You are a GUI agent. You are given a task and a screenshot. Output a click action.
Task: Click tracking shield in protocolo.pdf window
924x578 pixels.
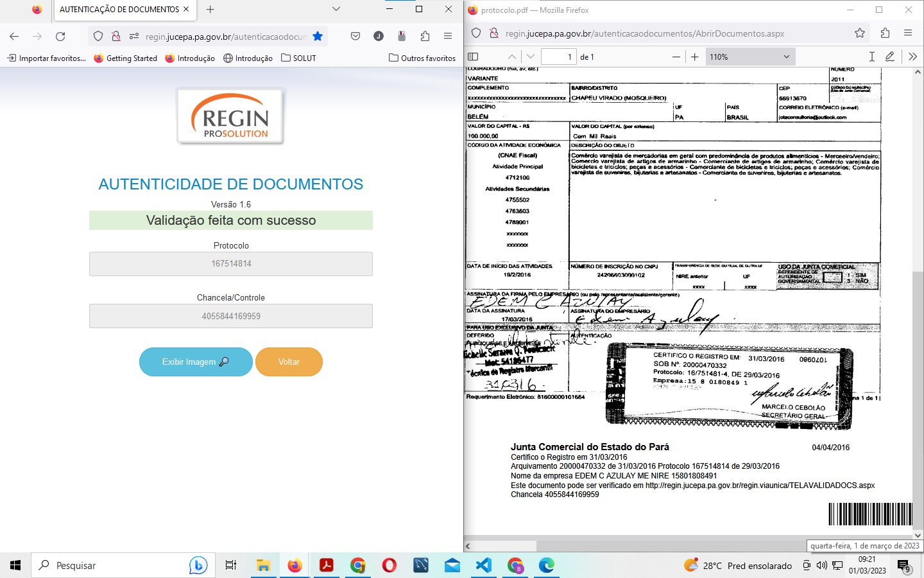(476, 33)
